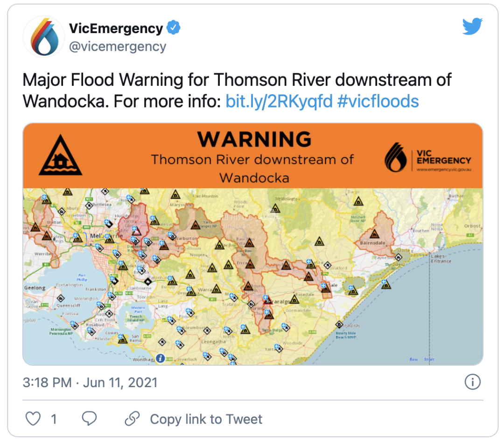Open tweet info circle icon
The width and height of the screenshot is (504, 439).
point(472,382)
